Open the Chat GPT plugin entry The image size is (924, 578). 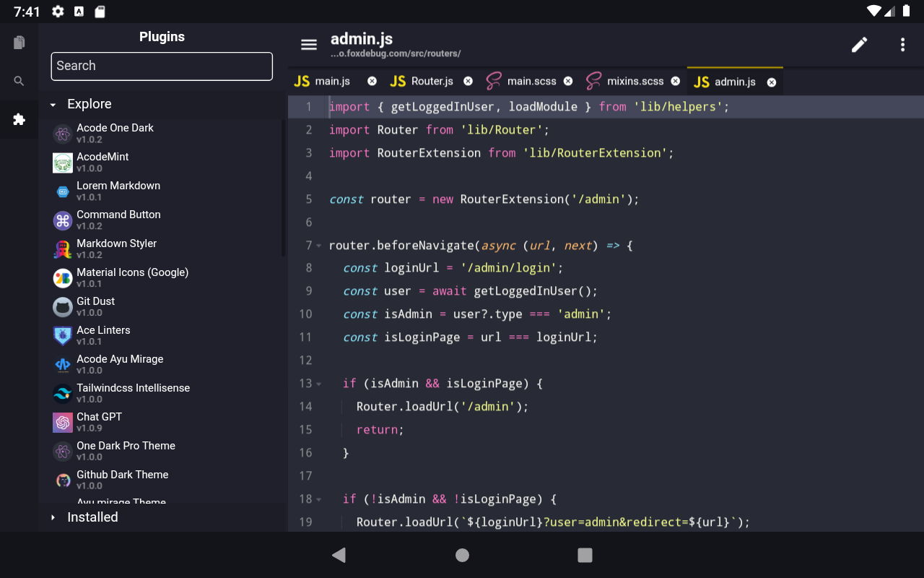tap(98, 421)
